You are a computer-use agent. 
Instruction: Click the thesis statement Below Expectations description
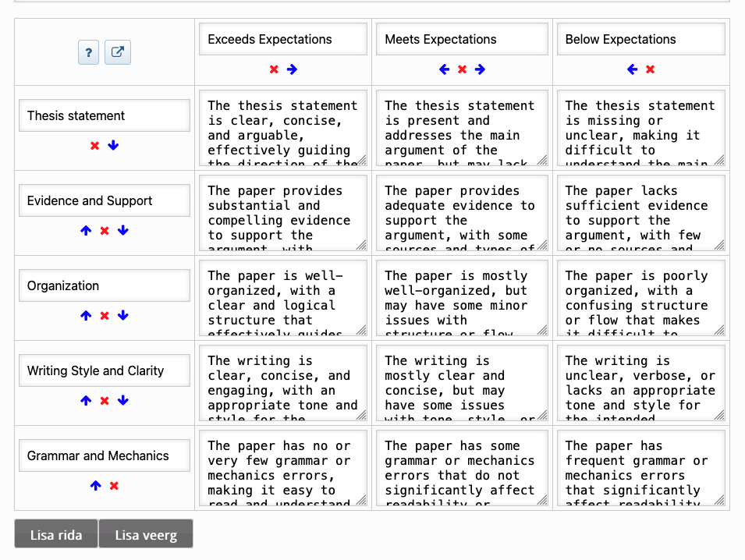point(641,128)
